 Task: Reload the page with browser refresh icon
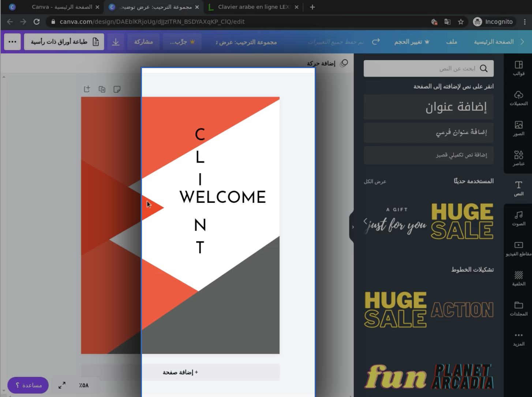(37, 22)
